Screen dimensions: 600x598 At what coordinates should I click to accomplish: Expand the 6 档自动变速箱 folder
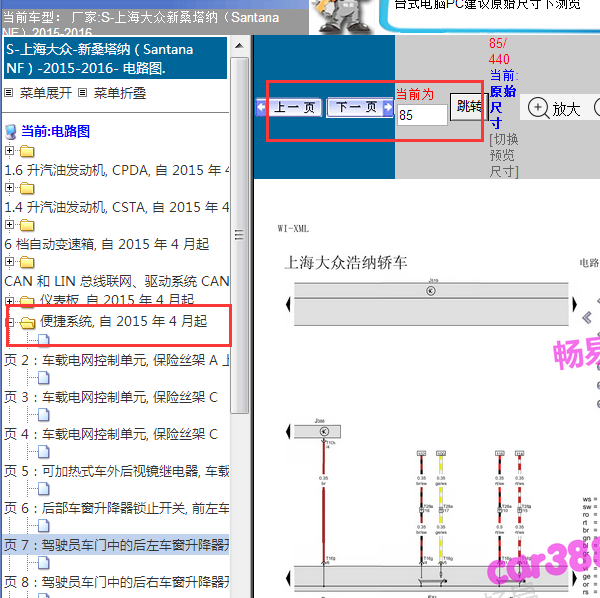click(x=9, y=225)
